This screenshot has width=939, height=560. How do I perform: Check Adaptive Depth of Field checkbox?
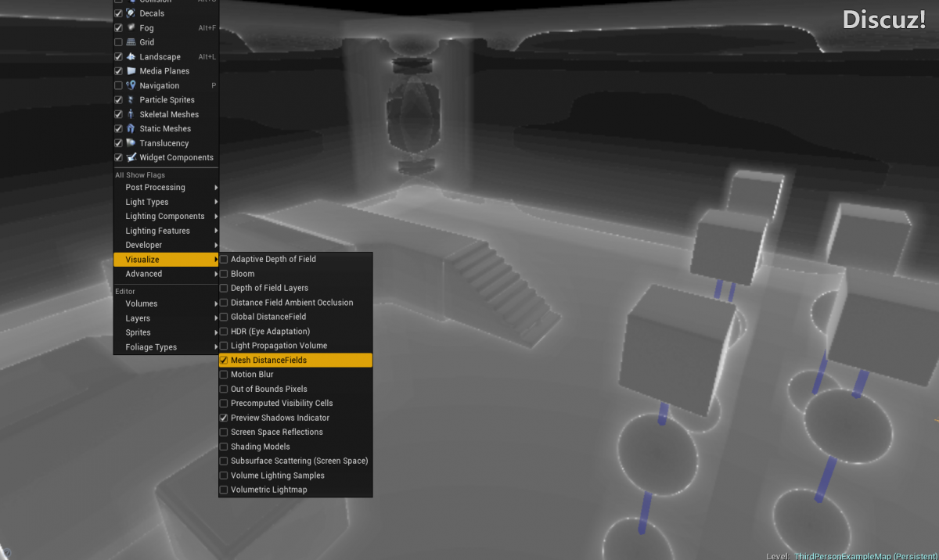coord(224,259)
